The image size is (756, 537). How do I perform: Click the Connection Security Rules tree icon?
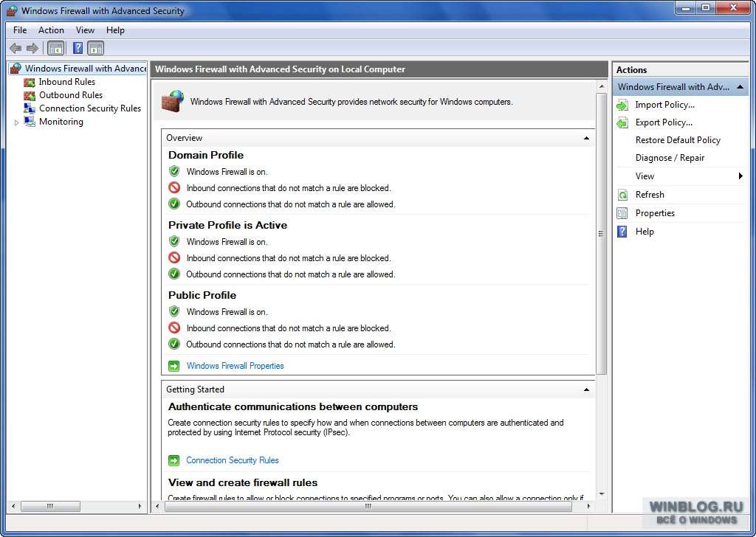pyautogui.click(x=30, y=108)
